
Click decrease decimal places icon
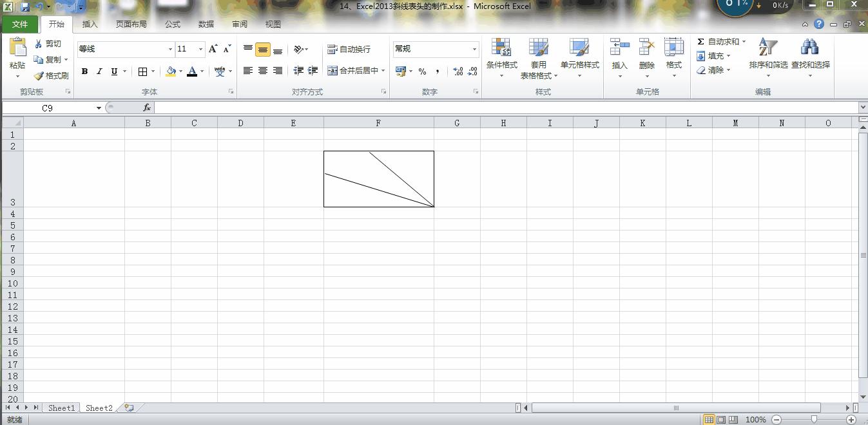tap(474, 71)
